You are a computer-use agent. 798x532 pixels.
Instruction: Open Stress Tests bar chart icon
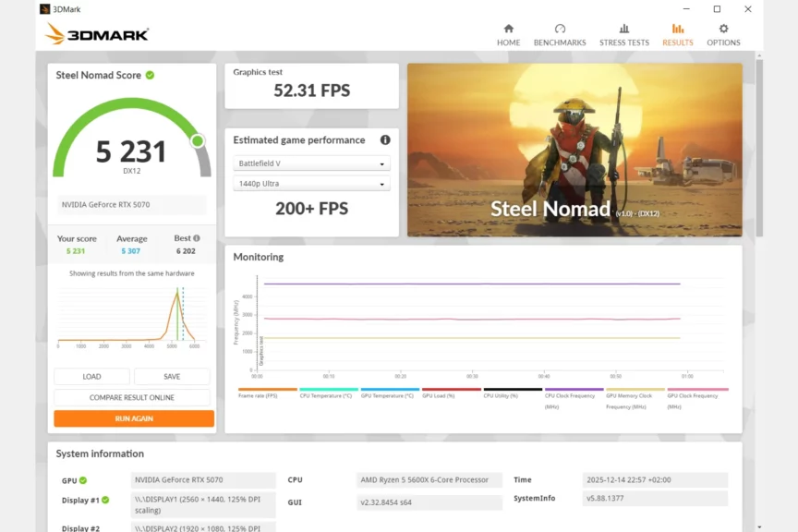coord(624,29)
